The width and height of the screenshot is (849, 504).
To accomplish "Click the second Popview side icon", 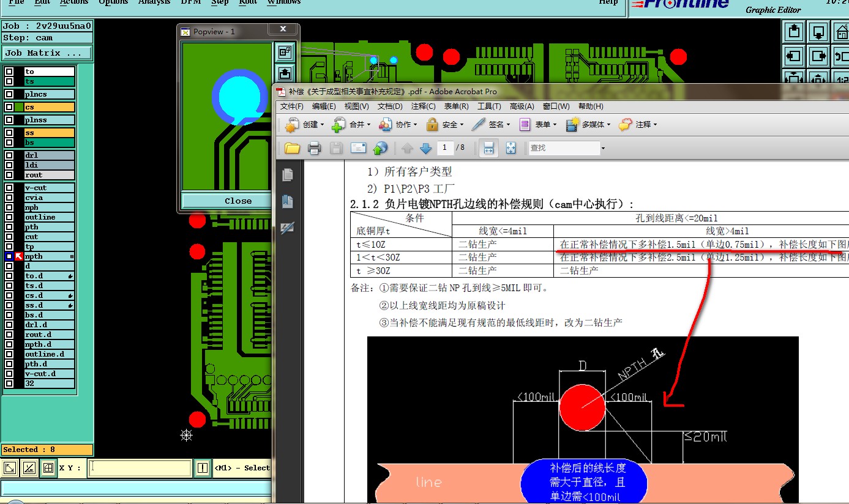I will pos(285,73).
